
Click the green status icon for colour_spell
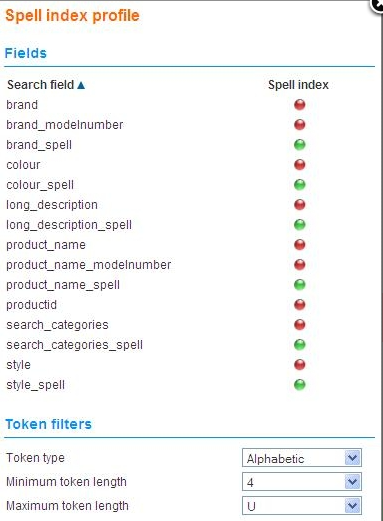[299, 185]
